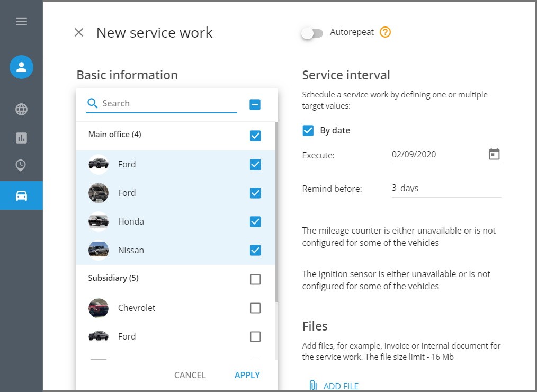Open the user profile icon
Image resolution: width=537 pixels, height=392 pixels.
pos(21,67)
